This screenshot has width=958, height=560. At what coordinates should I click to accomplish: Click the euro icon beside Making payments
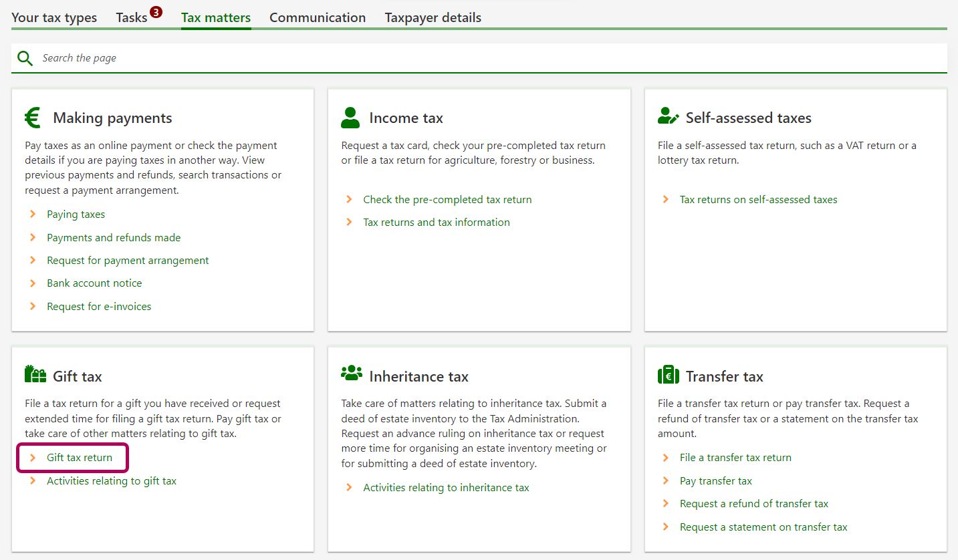pyautogui.click(x=33, y=118)
